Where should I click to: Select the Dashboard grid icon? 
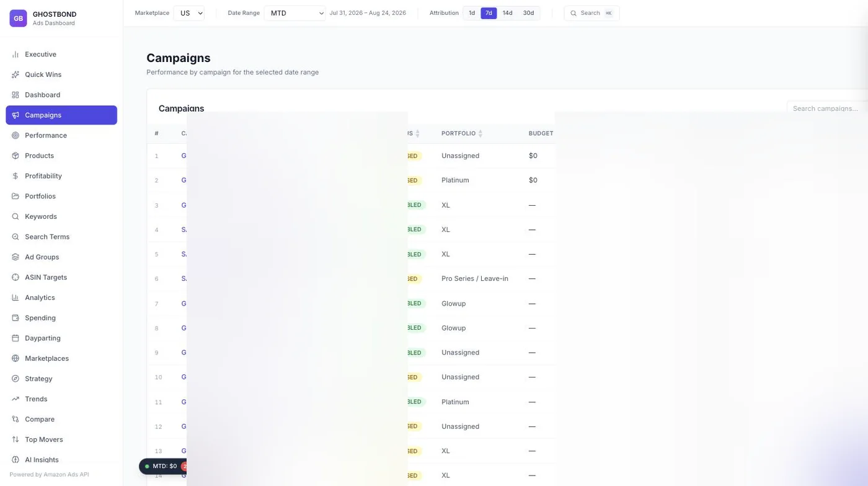[x=15, y=95]
